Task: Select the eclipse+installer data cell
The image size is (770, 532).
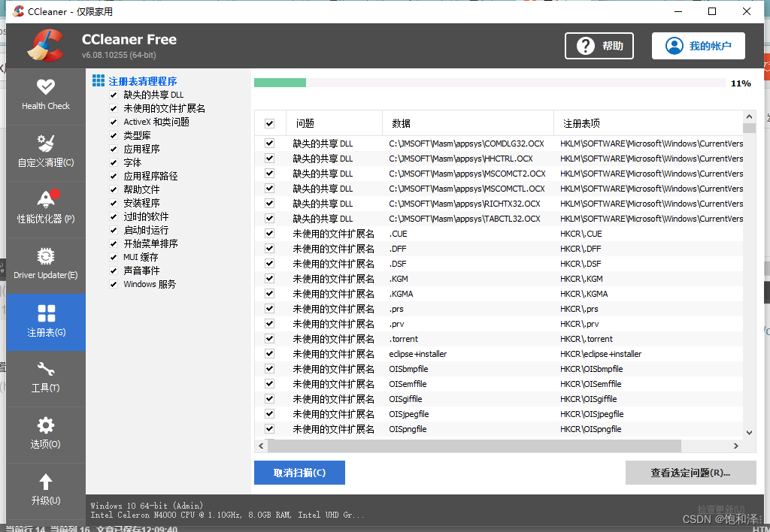Action: 418,354
